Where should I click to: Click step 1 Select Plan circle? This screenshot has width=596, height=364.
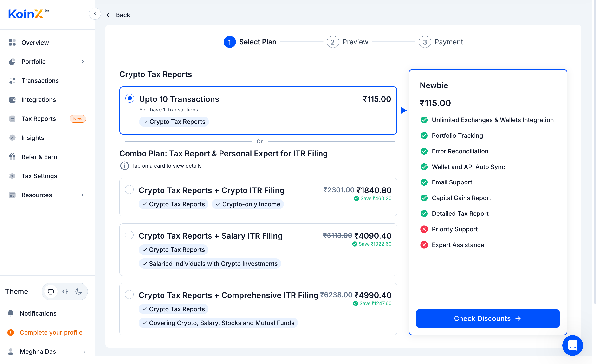pos(230,42)
